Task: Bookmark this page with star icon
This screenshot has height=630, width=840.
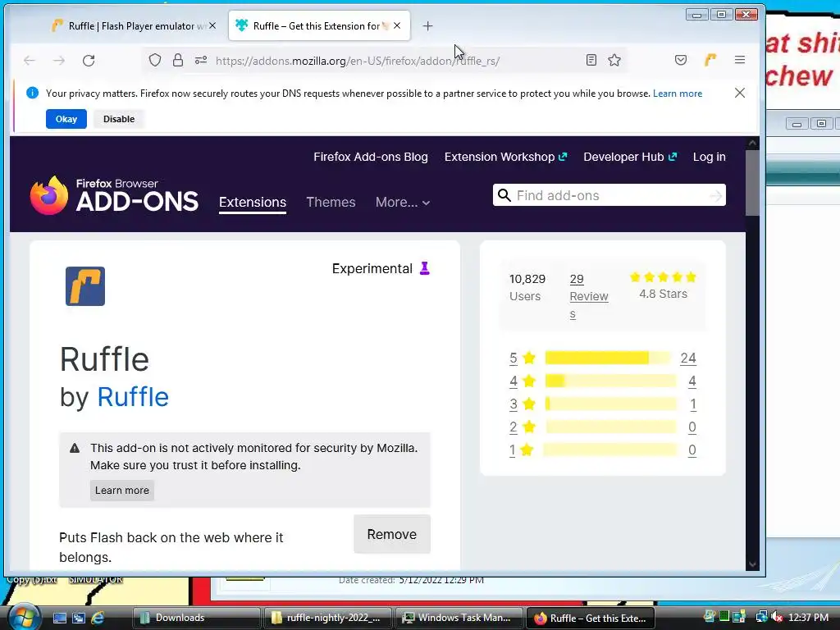Action: 614,60
